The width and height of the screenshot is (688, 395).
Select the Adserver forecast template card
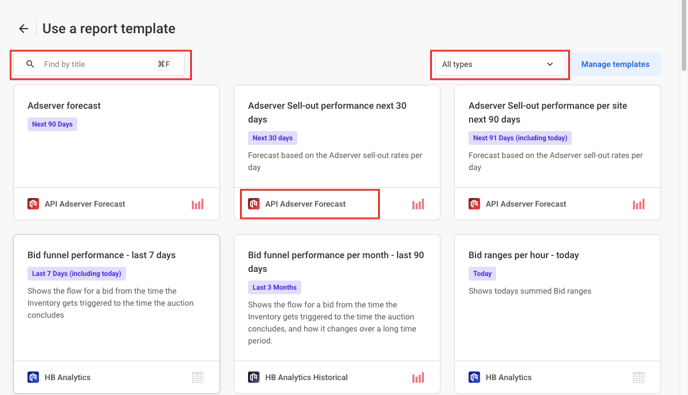tap(116, 152)
